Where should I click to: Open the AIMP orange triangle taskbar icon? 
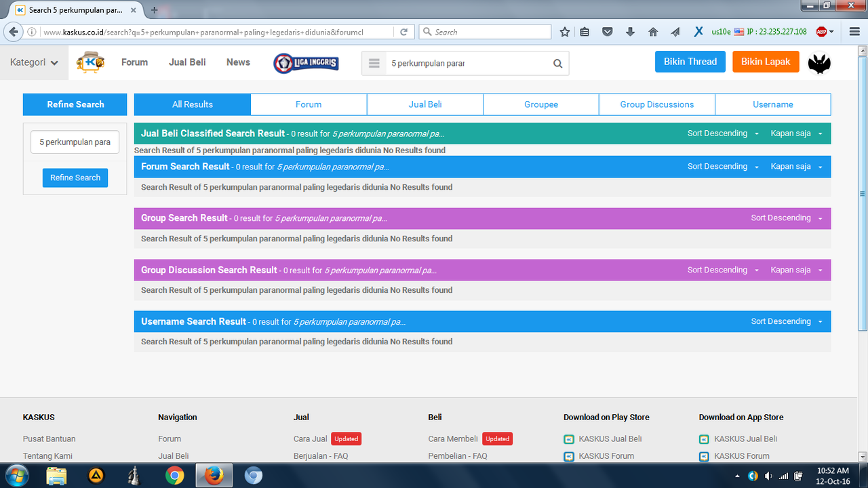click(x=96, y=476)
